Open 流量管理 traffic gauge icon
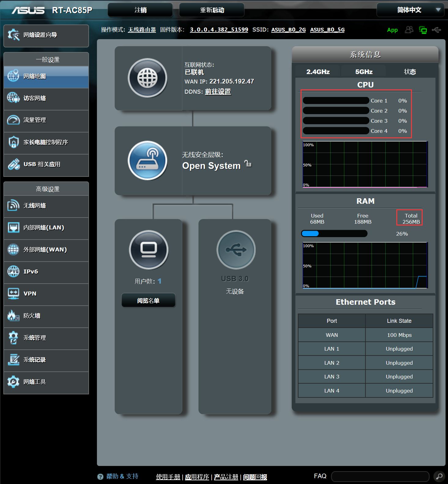The width and height of the screenshot is (448, 484). [x=13, y=120]
